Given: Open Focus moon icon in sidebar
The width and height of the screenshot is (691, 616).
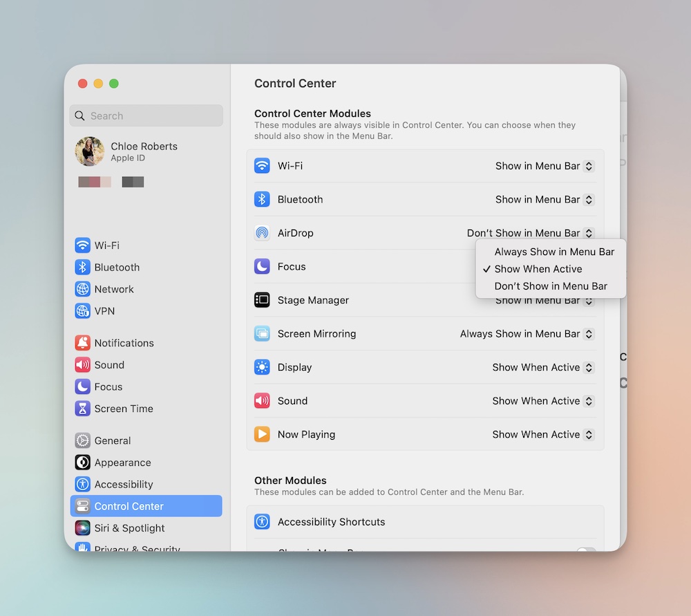Looking at the screenshot, I should 82,386.
